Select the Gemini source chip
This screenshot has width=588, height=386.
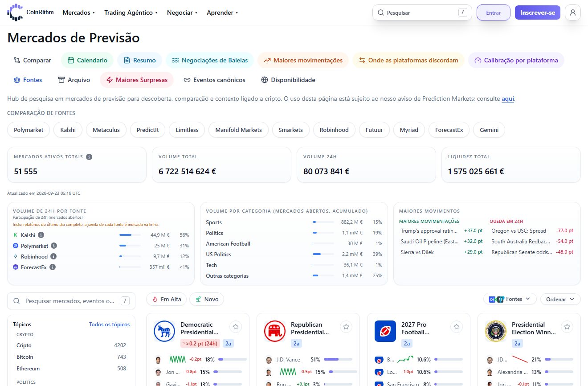[x=489, y=130]
